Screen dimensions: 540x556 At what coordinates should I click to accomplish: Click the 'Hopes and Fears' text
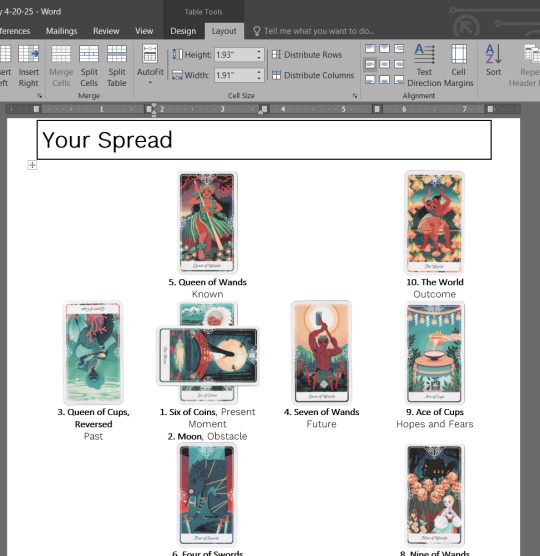pyautogui.click(x=435, y=424)
